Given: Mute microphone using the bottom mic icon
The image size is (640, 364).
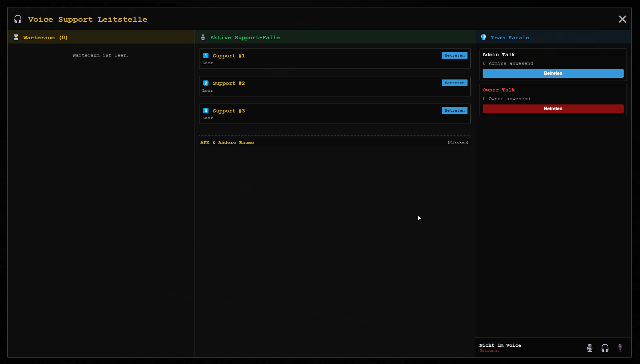Looking at the screenshot, I should pyautogui.click(x=590, y=348).
